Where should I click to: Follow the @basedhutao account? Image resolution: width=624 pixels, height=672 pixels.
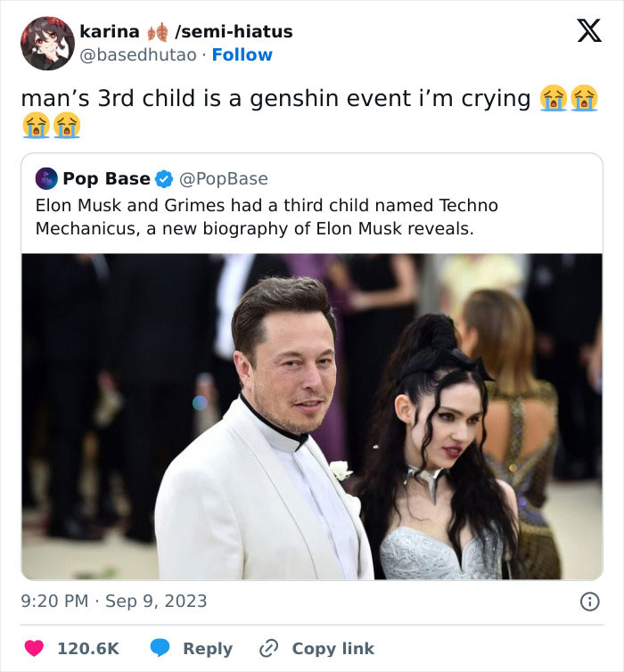click(242, 54)
